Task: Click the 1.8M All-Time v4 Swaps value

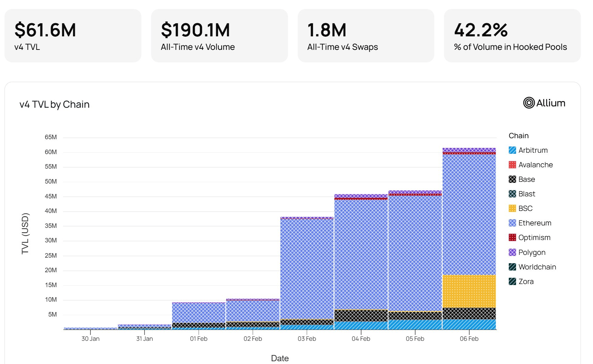Action: [327, 30]
